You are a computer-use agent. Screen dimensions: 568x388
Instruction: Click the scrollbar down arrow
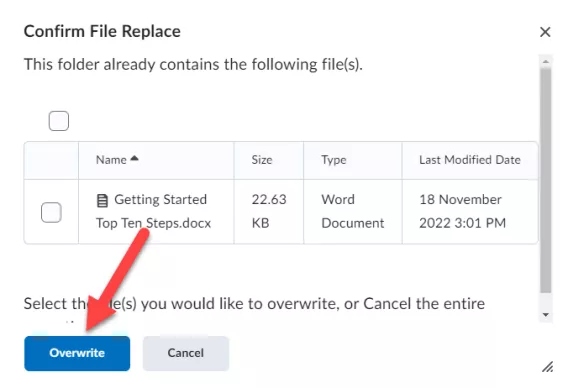click(546, 315)
